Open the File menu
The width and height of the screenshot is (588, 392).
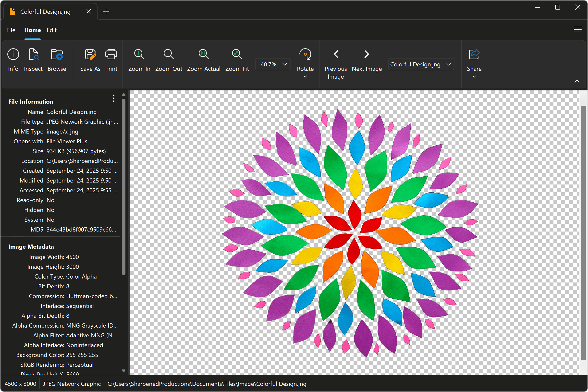tap(11, 30)
